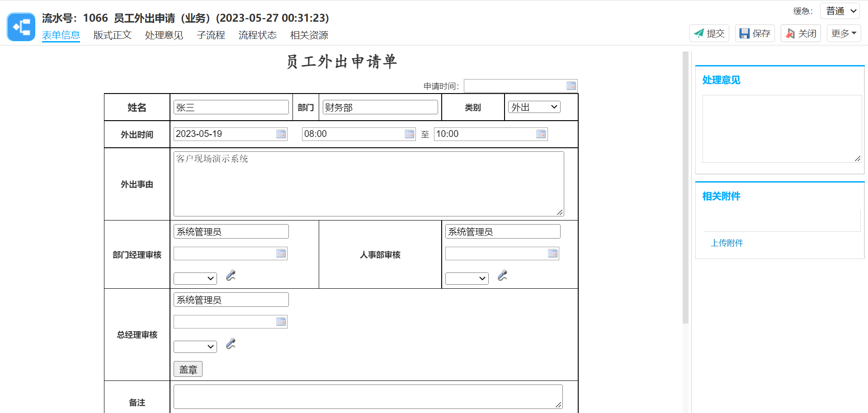Switch to the 相关资源 tab

click(309, 35)
